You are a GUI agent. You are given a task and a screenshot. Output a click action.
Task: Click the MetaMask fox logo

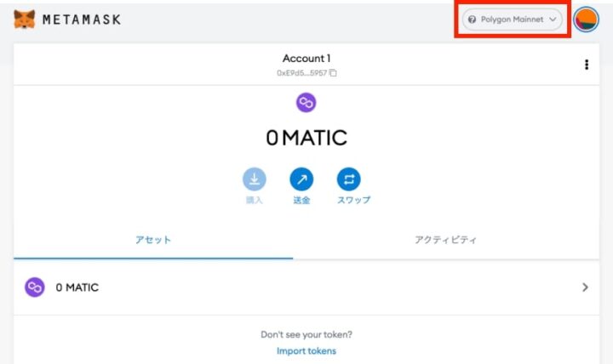pyautogui.click(x=24, y=20)
